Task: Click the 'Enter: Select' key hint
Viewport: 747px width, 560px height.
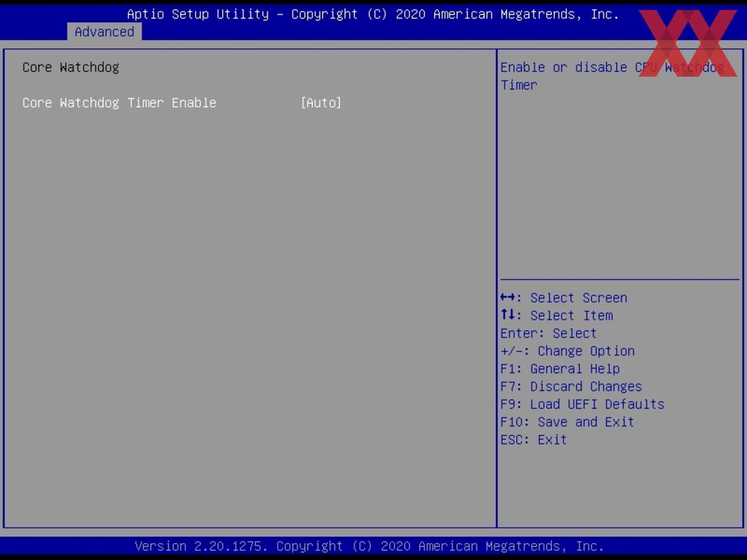Action: click(548, 333)
